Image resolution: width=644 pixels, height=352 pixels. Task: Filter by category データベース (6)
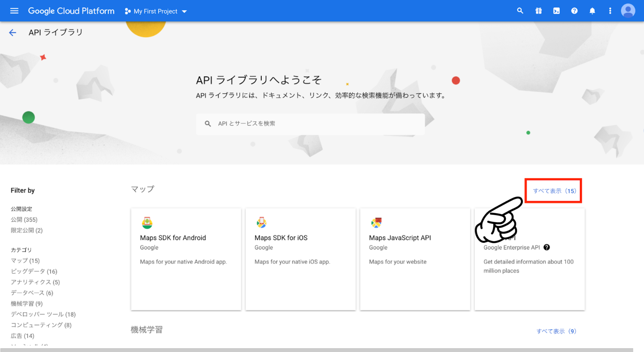32,293
